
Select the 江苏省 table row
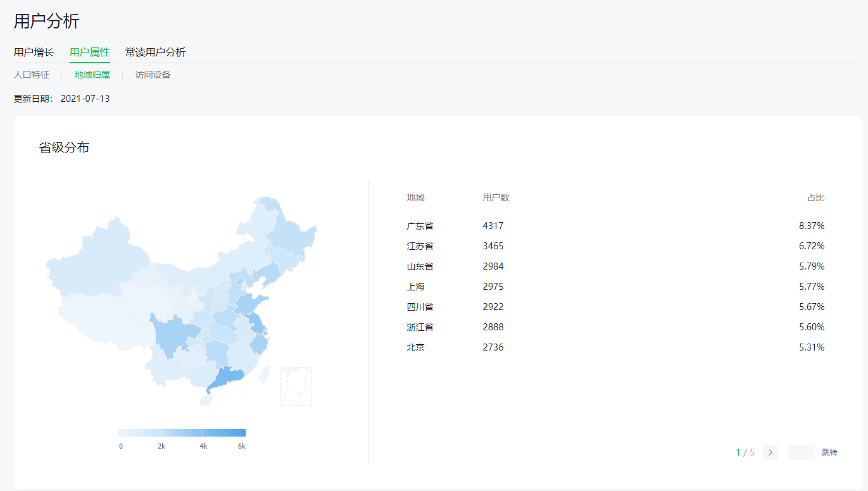click(615, 246)
